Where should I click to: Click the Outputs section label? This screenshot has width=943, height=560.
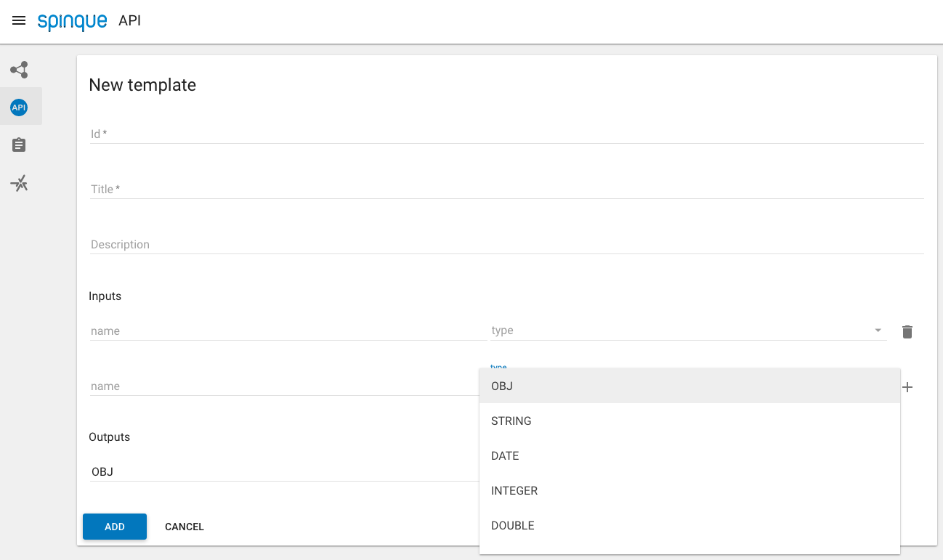tap(110, 437)
